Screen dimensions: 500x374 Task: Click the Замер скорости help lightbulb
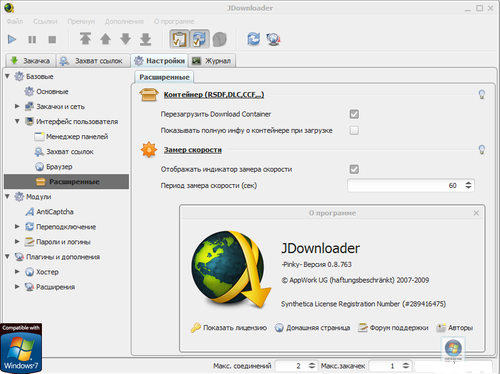click(x=482, y=150)
